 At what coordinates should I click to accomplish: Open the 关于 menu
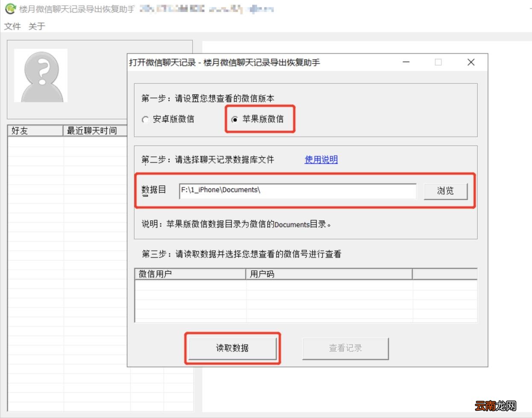(x=37, y=26)
